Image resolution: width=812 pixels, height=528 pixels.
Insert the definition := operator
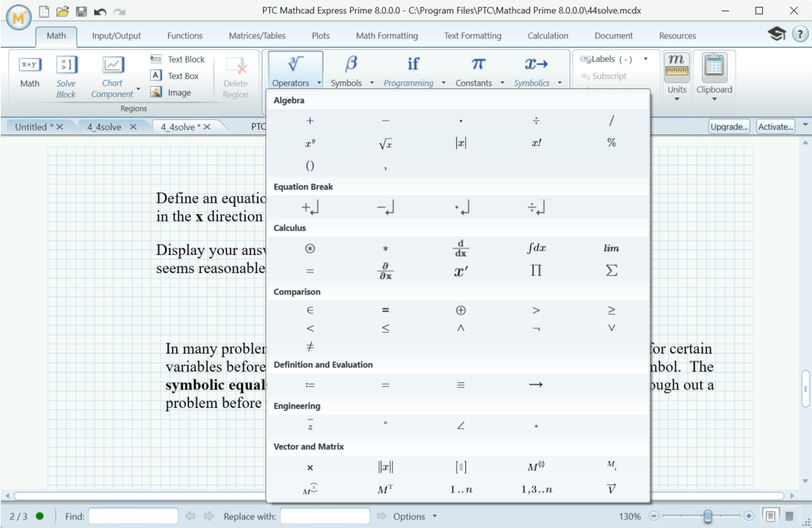point(310,385)
